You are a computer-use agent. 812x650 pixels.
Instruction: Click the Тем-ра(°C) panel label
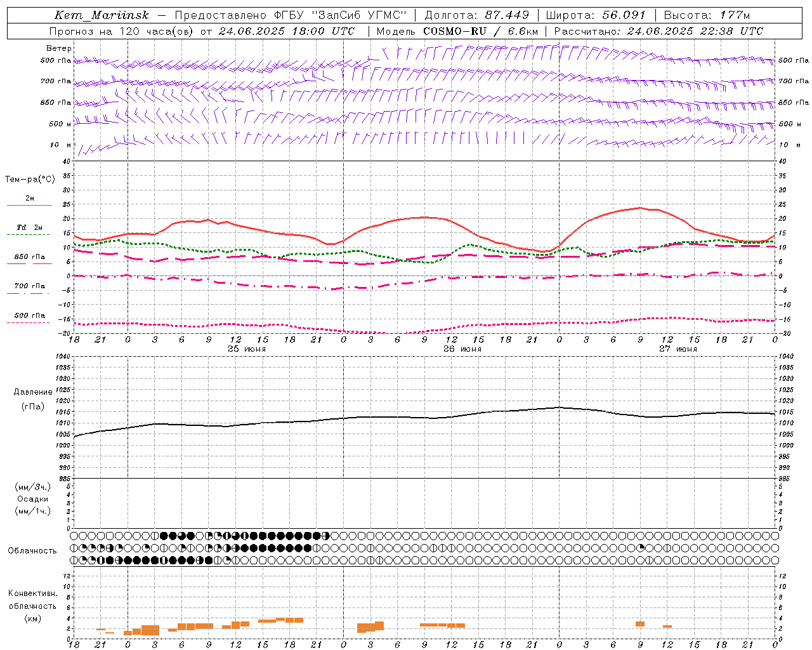click(x=30, y=180)
